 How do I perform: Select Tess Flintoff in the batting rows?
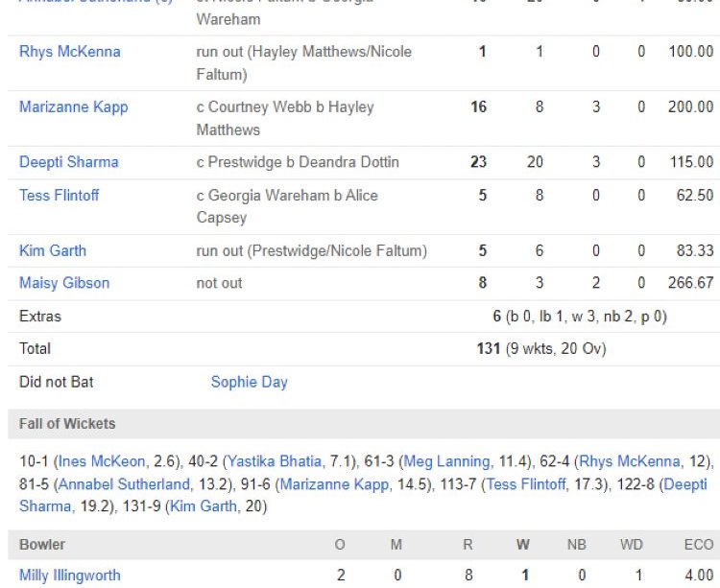[60, 196]
